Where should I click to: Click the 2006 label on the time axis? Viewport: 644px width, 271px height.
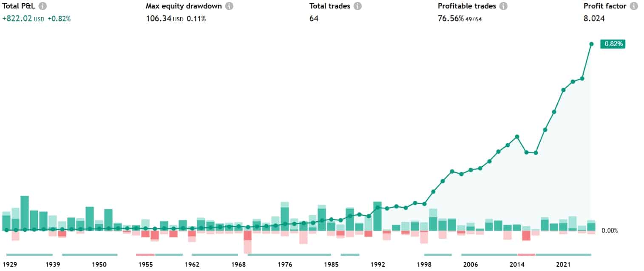pos(470,265)
